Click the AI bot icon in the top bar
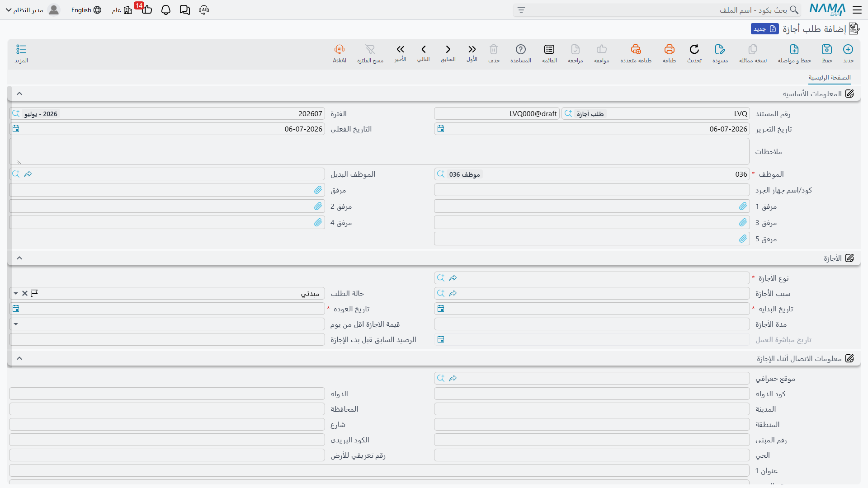The height and width of the screenshot is (488, 868). 204,10
